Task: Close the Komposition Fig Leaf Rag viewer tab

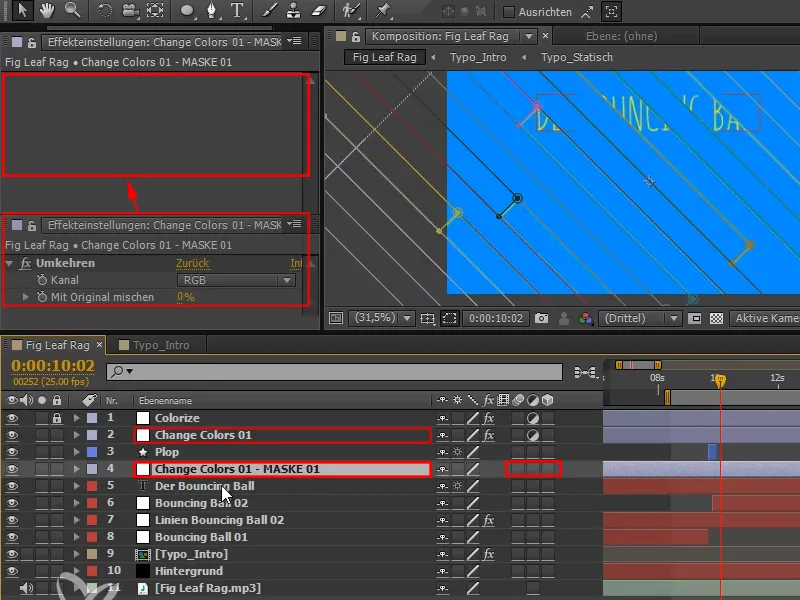Action: (545, 36)
